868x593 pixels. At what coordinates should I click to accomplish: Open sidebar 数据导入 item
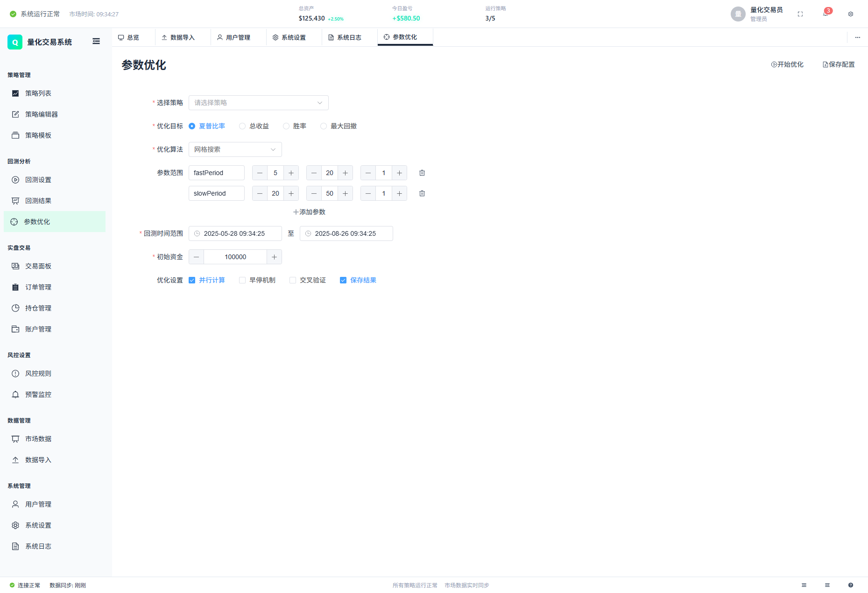pos(55,460)
